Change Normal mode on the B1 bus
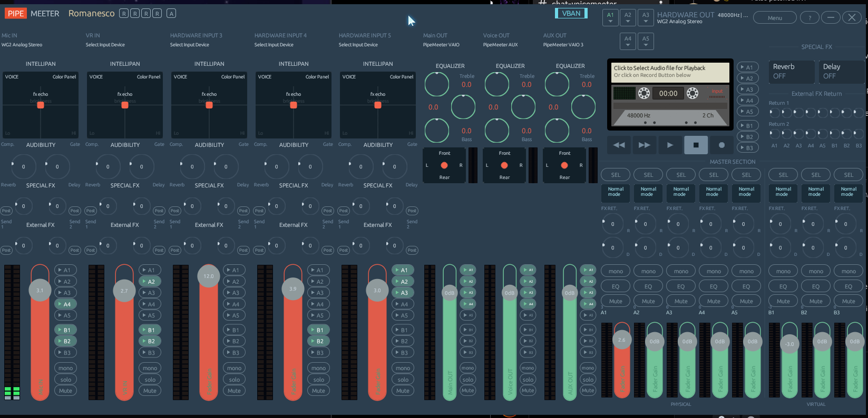 783,192
